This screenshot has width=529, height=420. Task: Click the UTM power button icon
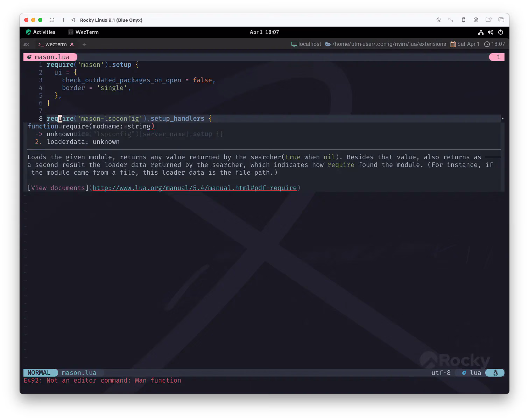[x=52, y=20]
